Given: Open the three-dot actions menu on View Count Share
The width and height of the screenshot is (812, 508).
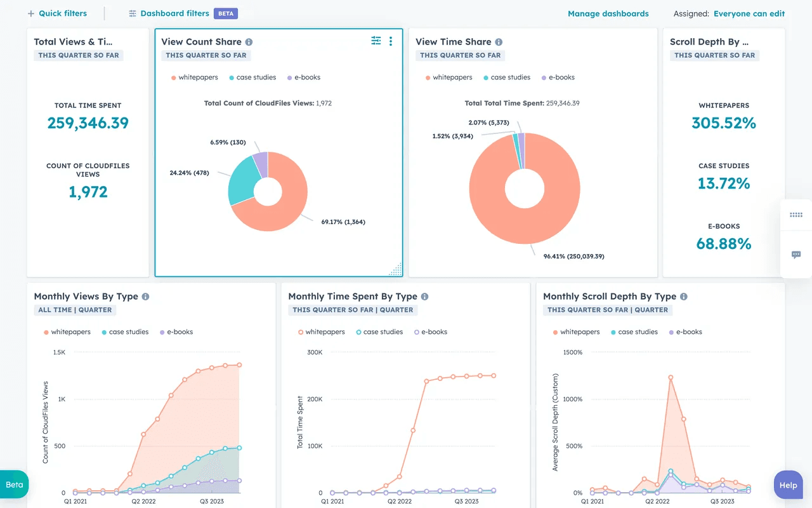Looking at the screenshot, I should pyautogui.click(x=391, y=41).
